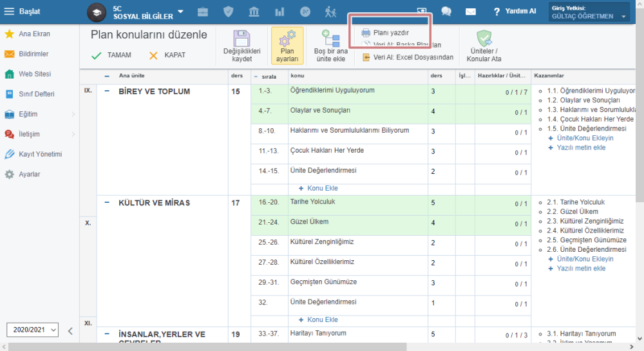Image resolution: width=644 pixels, height=351 pixels.
Task: Confirm with the TAMAM checkmark button
Action: tap(111, 55)
